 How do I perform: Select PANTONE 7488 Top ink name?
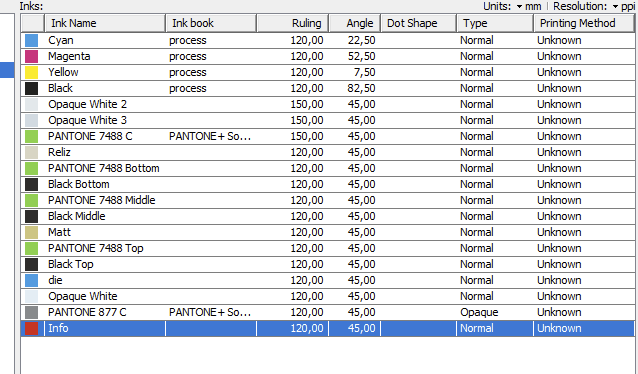click(x=96, y=248)
